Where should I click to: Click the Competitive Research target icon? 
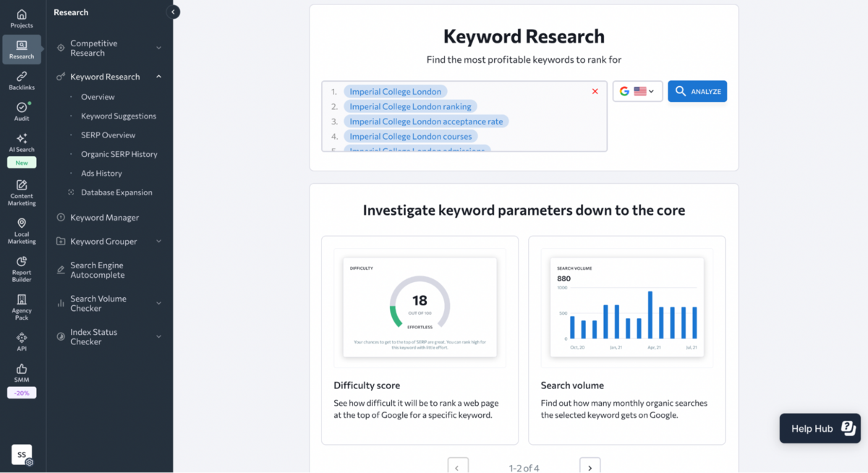pos(61,48)
